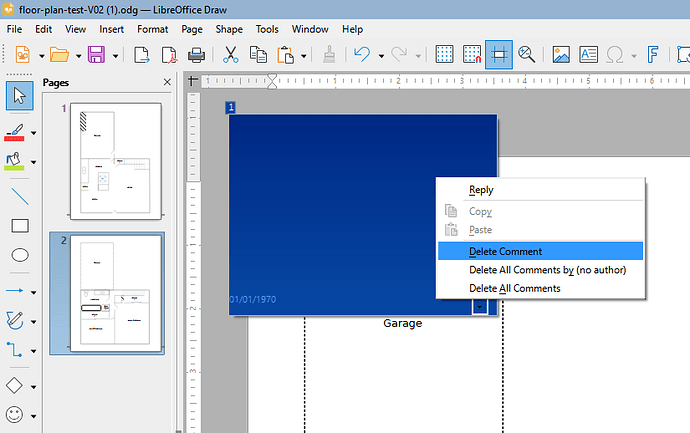The height and width of the screenshot is (433, 690).
Task: Insert special character Omega icon
Action: (x=615, y=55)
